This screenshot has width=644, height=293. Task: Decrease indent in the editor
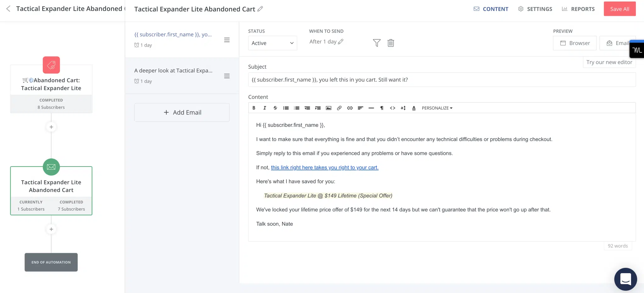pos(307,108)
